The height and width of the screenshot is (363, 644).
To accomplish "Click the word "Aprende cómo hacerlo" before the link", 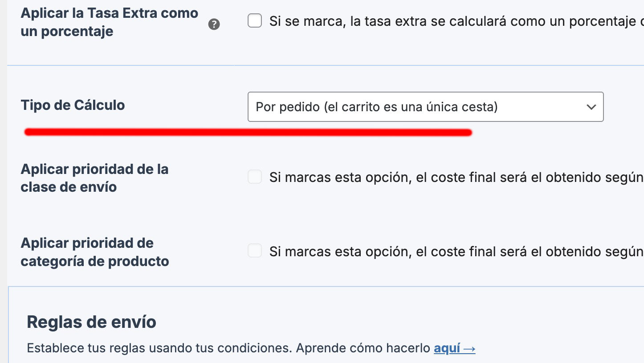I will pos(363,348).
